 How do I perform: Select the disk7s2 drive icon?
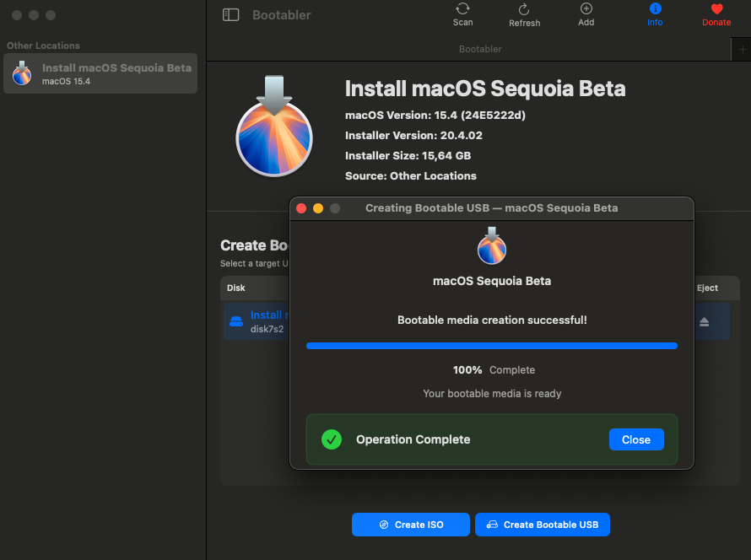tap(236, 321)
